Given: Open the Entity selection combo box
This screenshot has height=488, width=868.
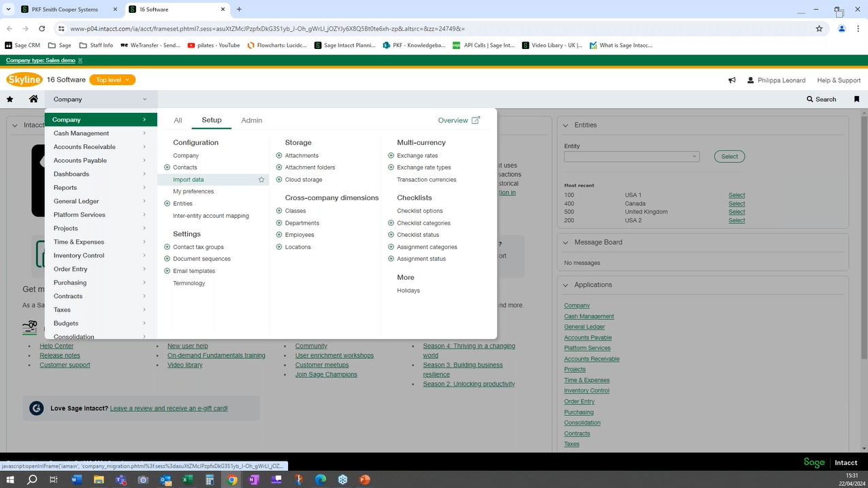Looking at the screenshot, I should (632, 157).
